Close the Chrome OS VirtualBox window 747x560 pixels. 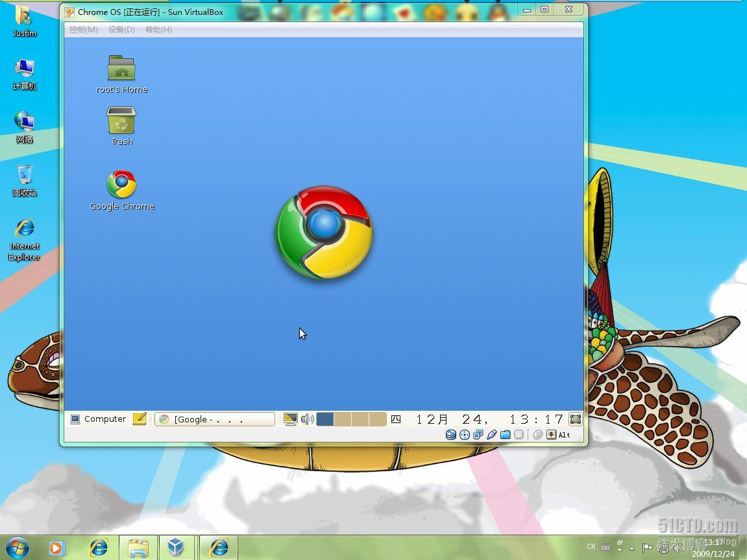569,10
